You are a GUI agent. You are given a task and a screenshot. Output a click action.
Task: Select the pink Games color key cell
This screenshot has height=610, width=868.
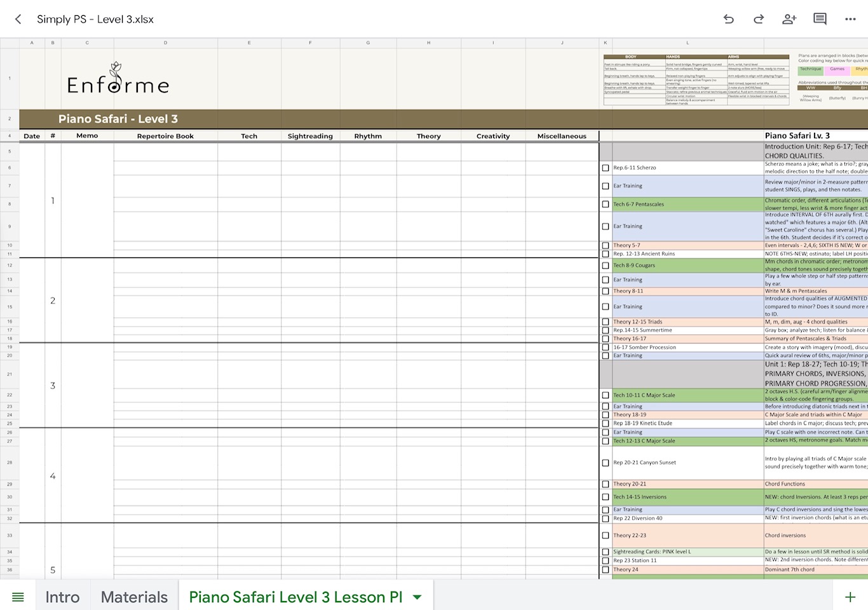(837, 69)
